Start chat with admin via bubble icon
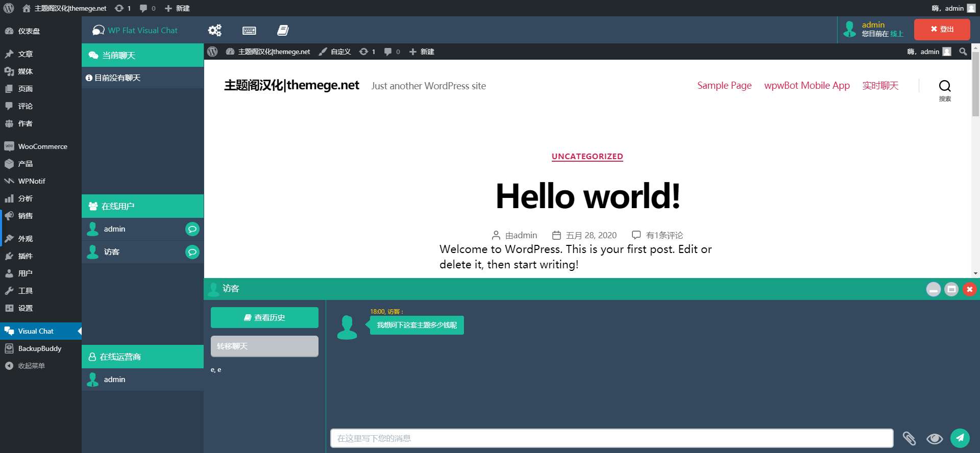Screen dimensions: 980x453 [192, 229]
